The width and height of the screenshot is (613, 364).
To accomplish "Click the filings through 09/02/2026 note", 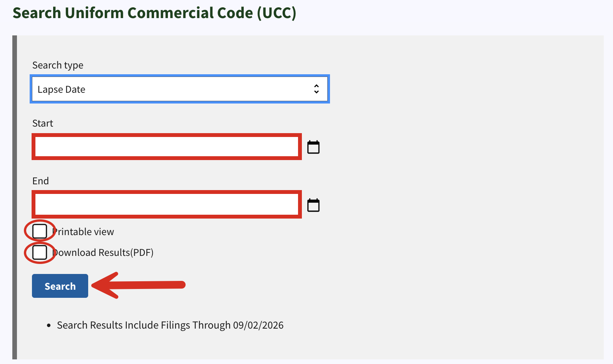I will pos(170,325).
